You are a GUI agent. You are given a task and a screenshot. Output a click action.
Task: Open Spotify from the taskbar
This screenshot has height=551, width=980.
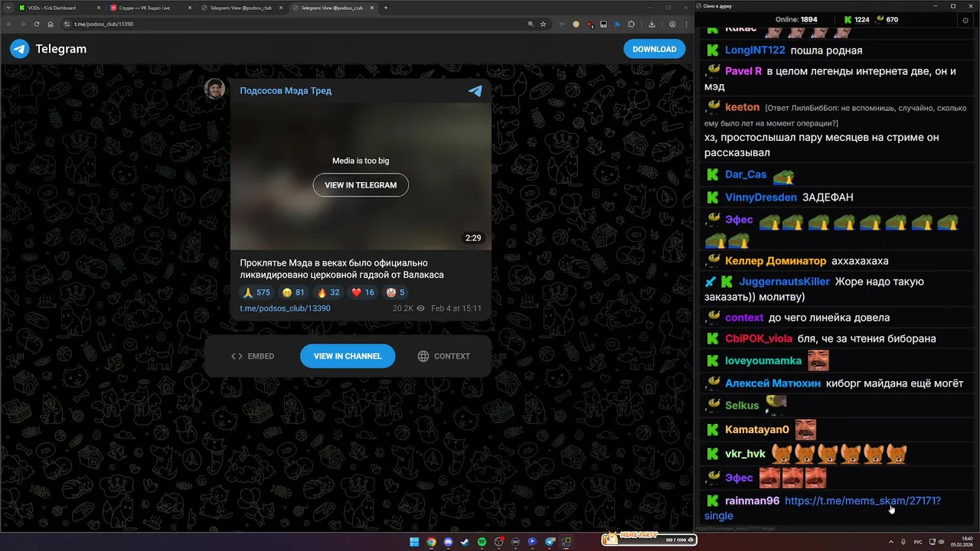coord(482,542)
